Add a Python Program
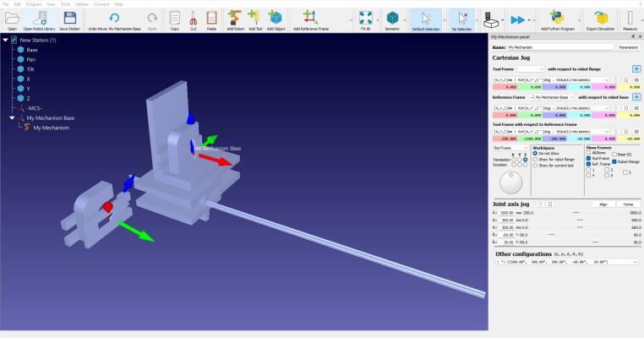The height and width of the screenshot is (338, 644). pos(557,20)
